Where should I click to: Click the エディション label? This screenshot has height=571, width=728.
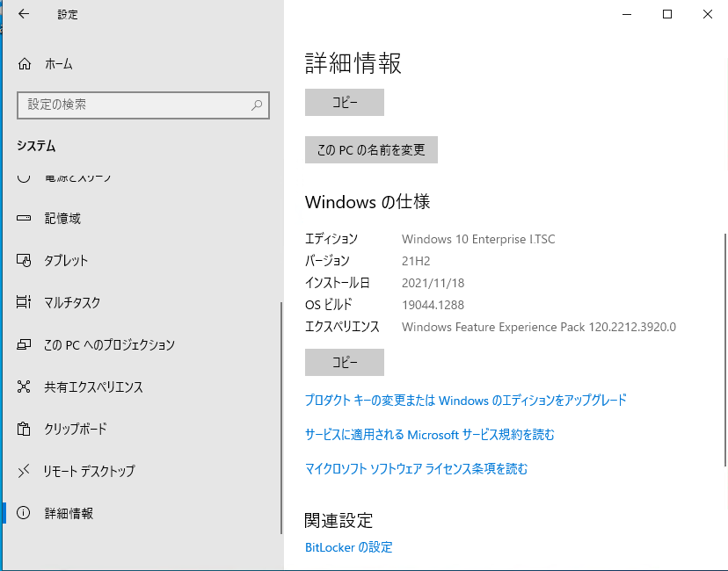coord(331,239)
